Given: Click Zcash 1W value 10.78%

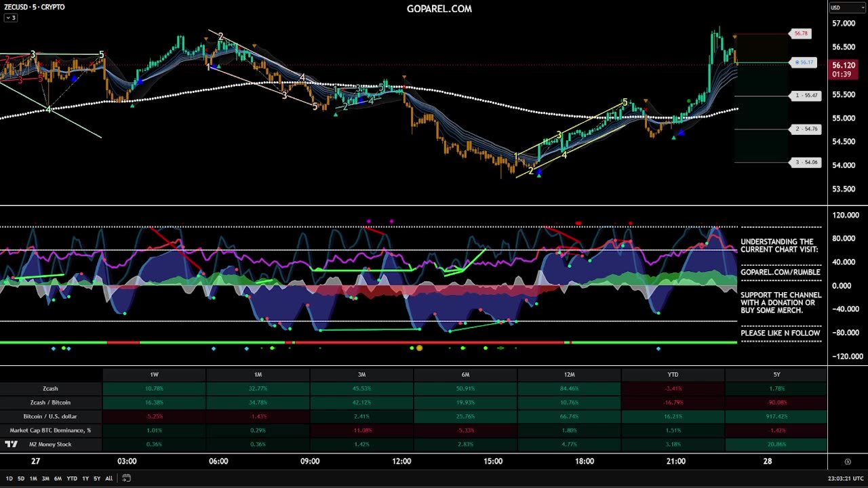Looking at the screenshot, I should tap(155, 389).
